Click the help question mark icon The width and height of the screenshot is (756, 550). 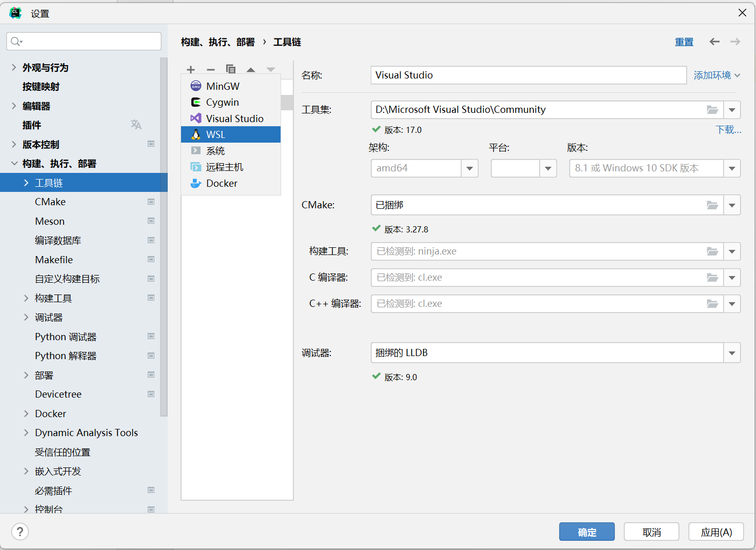pyautogui.click(x=20, y=532)
